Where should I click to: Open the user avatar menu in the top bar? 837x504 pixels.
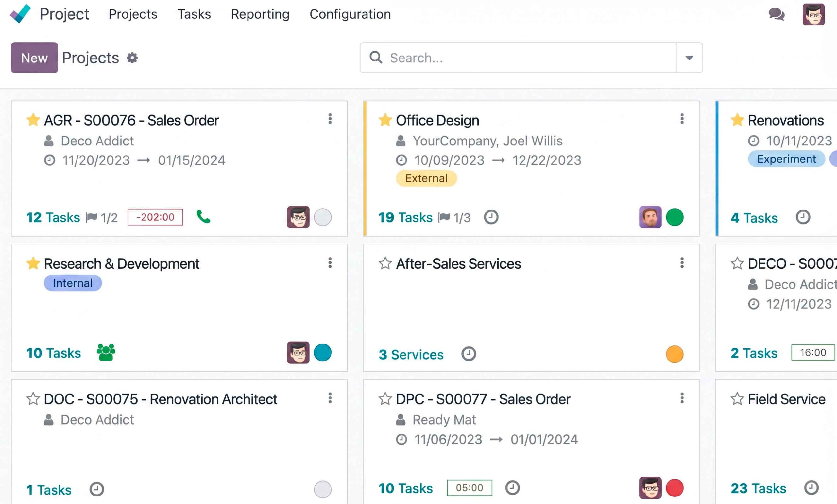[813, 14]
